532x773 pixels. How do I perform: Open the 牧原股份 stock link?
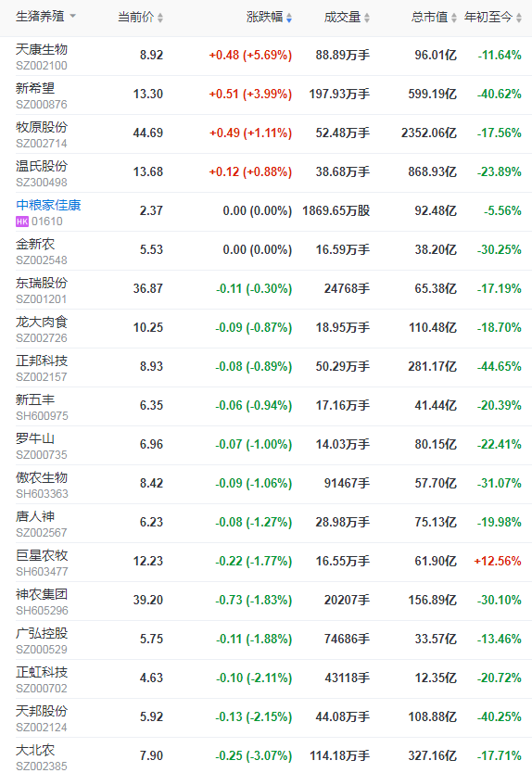[x=42, y=127]
